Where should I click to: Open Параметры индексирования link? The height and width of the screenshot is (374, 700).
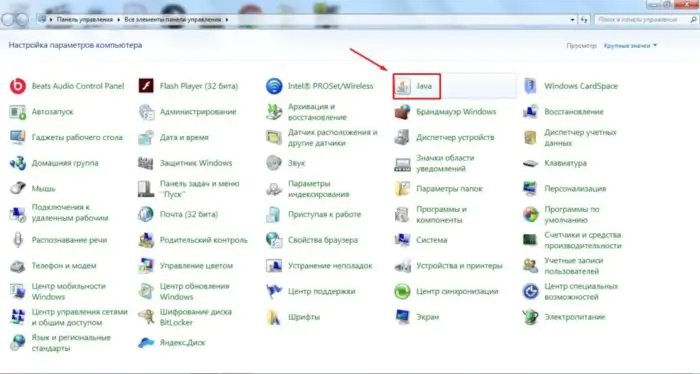pyautogui.click(x=318, y=189)
